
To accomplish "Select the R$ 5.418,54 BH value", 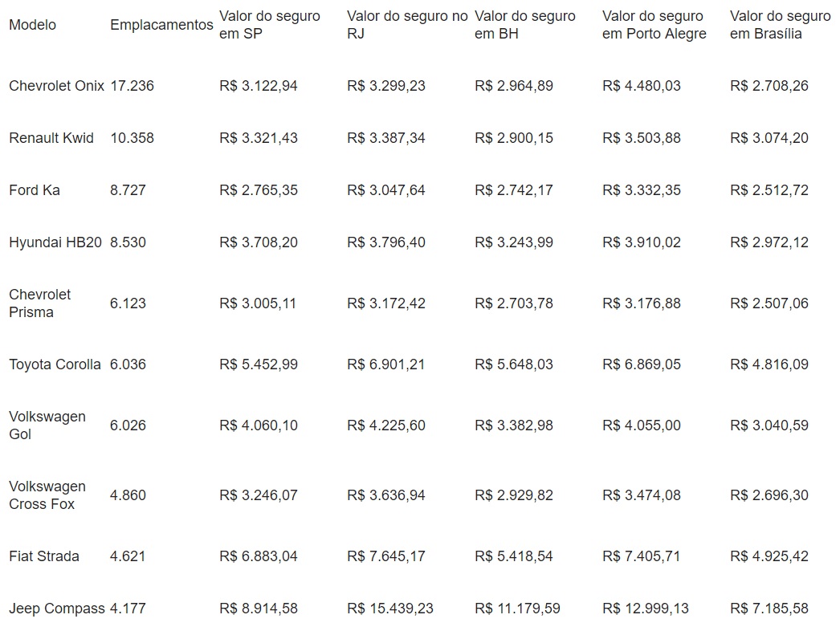I will (x=514, y=556).
